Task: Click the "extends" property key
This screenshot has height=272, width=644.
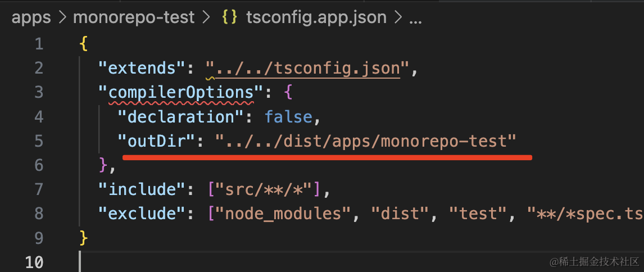Action: click(x=139, y=68)
